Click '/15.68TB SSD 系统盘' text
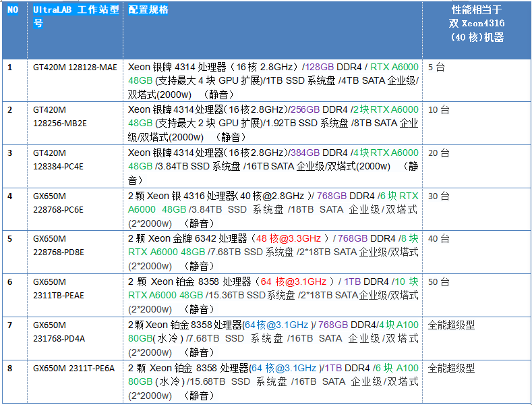Viewport: 532px width, 405px height. (237, 381)
